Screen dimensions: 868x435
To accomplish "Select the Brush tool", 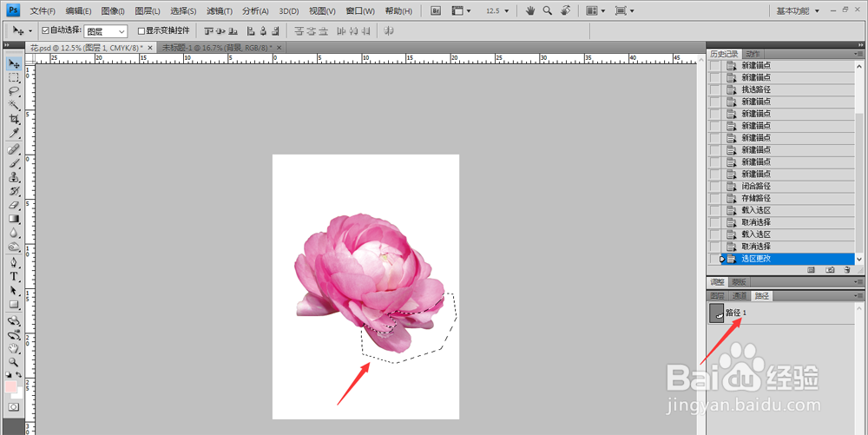I will [x=14, y=163].
